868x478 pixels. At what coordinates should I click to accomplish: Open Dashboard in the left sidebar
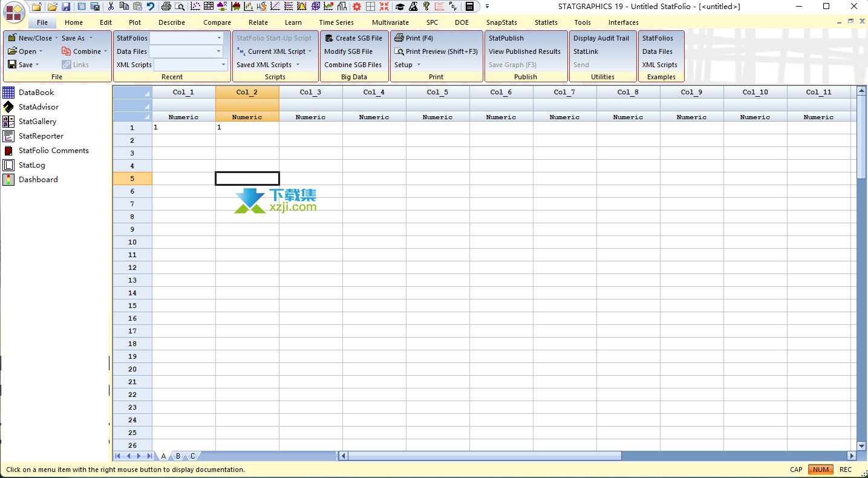click(x=38, y=180)
